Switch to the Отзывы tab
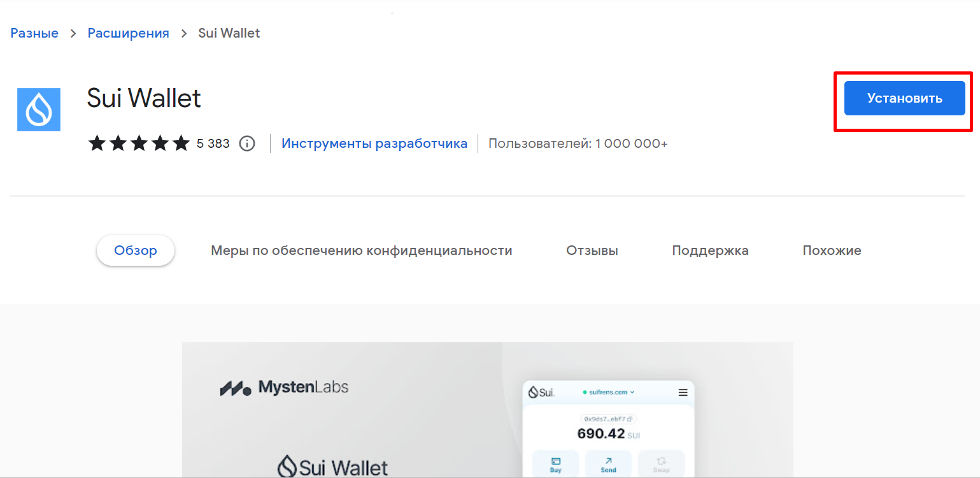This screenshot has width=980, height=478. 592,250
